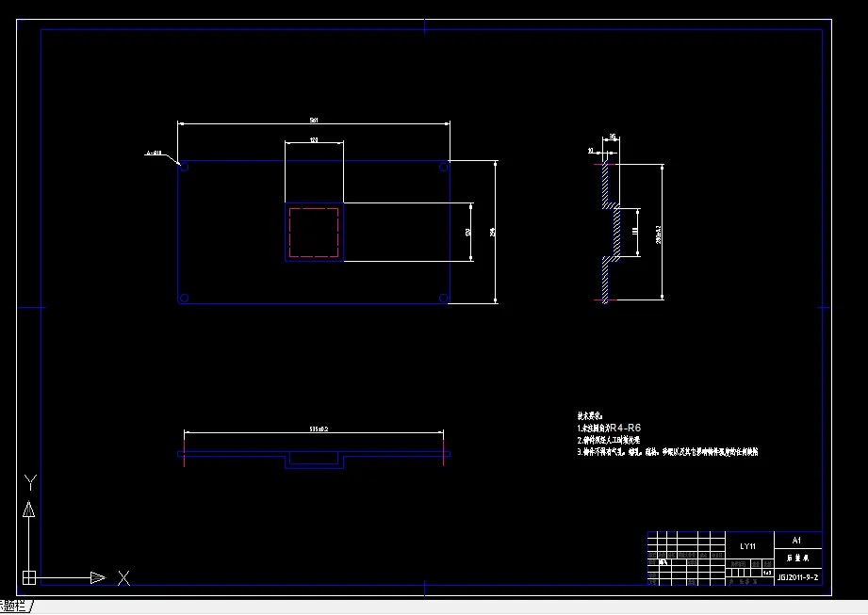Image resolution: width=868 pixels, height=615 pixels.
Task: Select the "535±0.2" dimension text
Action: pos(319,429)
